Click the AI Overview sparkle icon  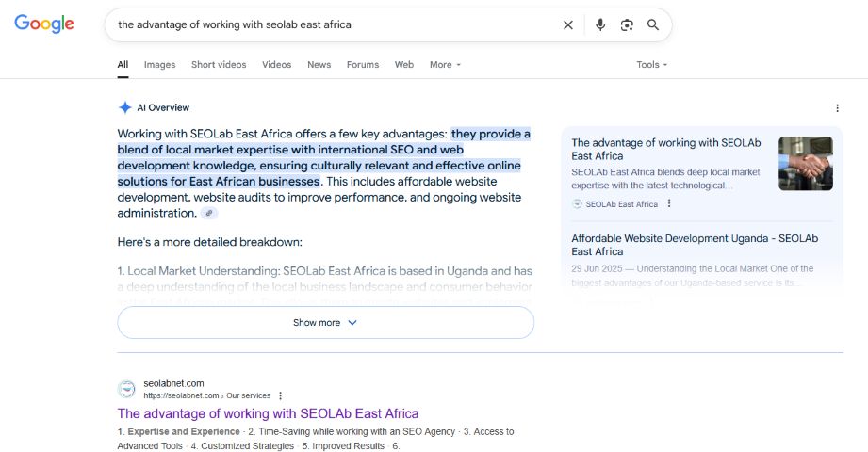point(125,107)
